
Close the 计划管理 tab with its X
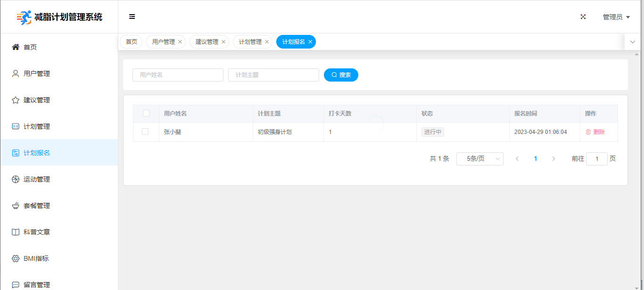(x=267, y=42)
